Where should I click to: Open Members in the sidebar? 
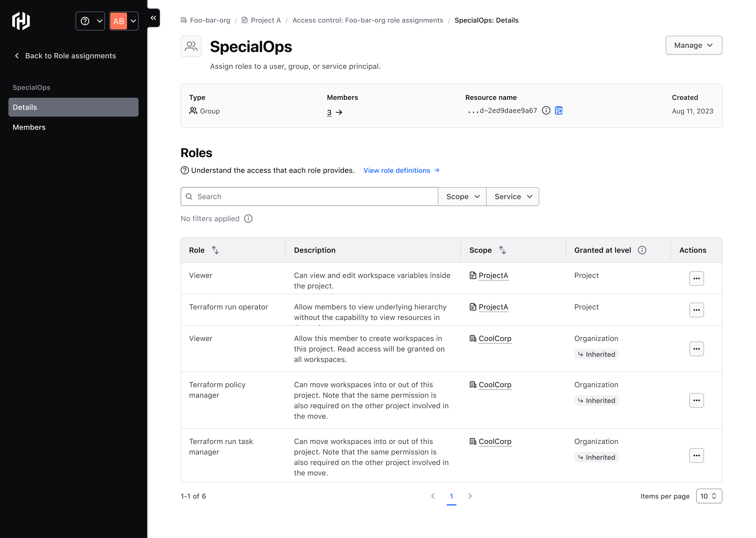point(29,127)
